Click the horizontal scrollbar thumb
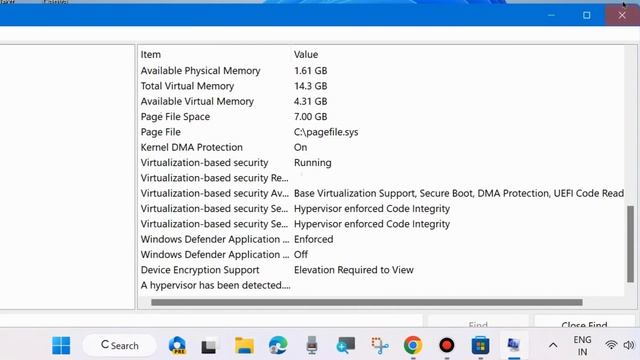 (x=367, y=302)
